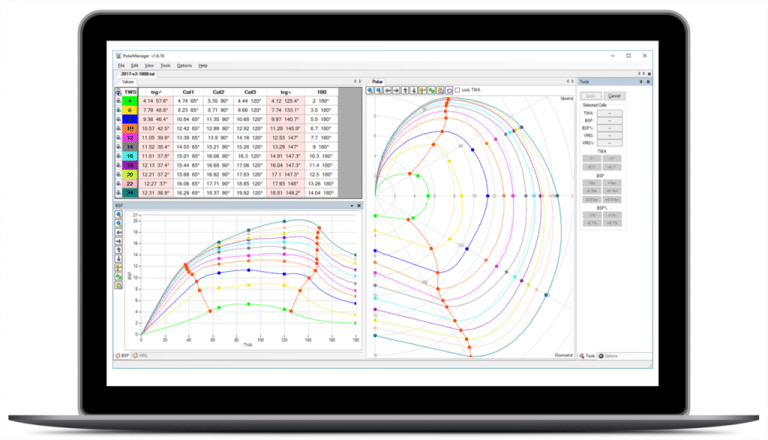Click zoom in icon in Polar toolbar
This screenshot has width=768, height=440.
click(x=370, y=90)
